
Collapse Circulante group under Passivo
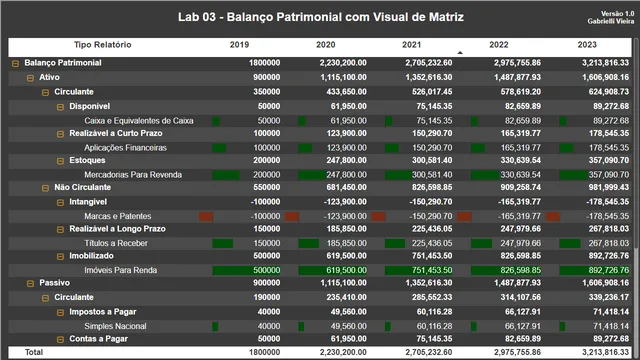coord(45,298)
